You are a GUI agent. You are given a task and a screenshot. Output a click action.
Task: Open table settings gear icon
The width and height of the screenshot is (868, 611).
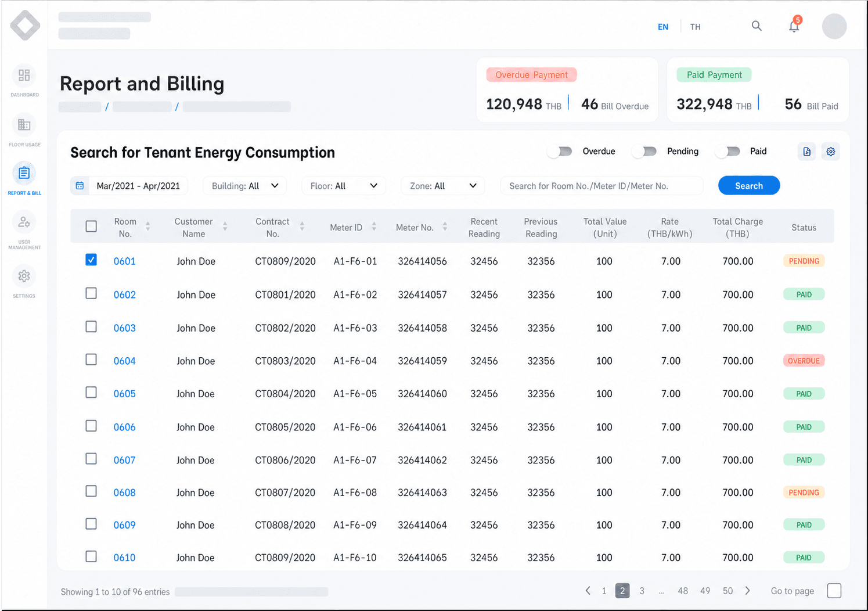(x=831, y=152)
